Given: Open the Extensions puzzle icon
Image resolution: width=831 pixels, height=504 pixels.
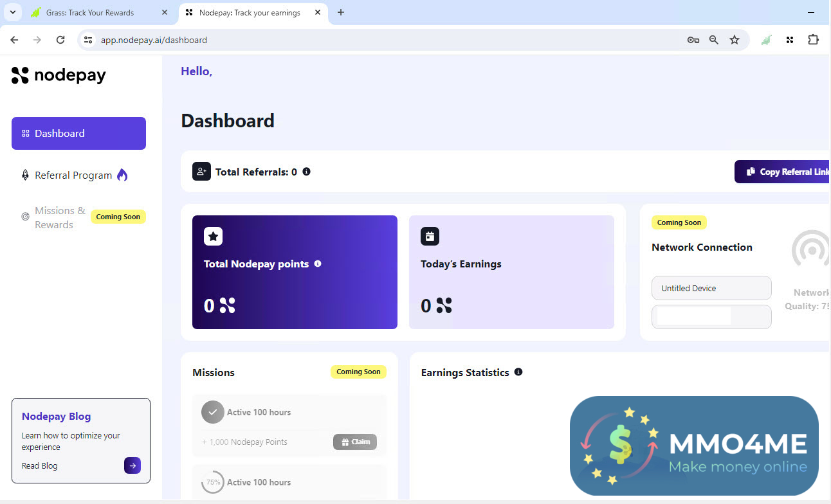Looking at the screenshot, I should point(814,40).
